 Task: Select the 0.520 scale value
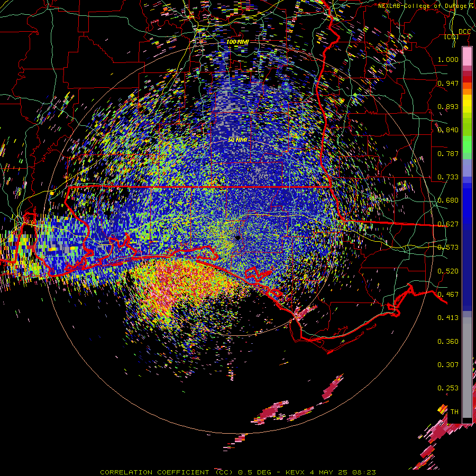click(x=448, y=271)
